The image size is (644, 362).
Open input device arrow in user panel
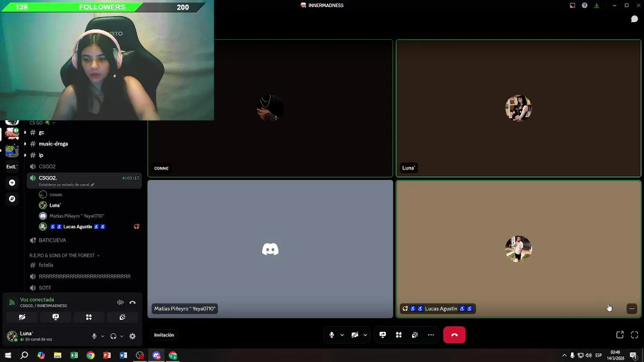(103, 336)
